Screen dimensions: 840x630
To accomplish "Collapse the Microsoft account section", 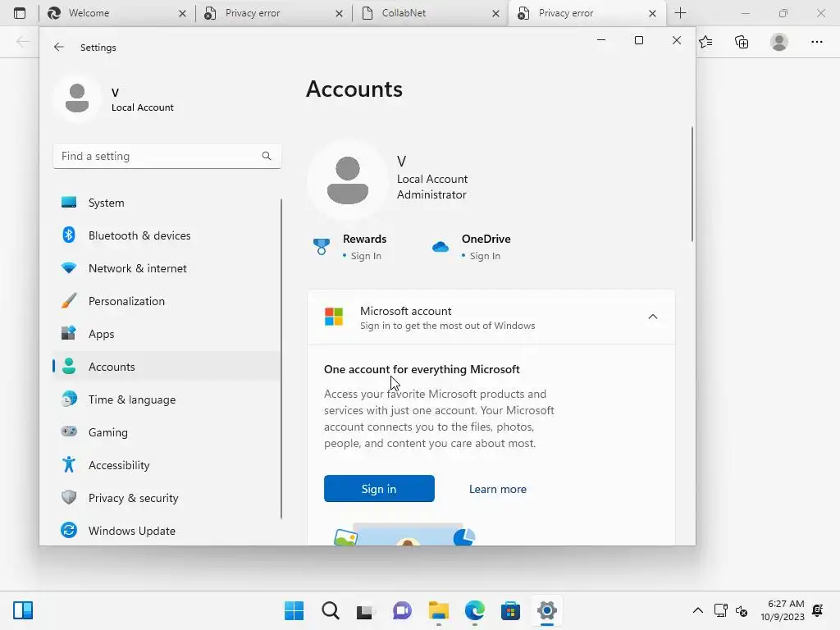I will click(x=652, y=317).
